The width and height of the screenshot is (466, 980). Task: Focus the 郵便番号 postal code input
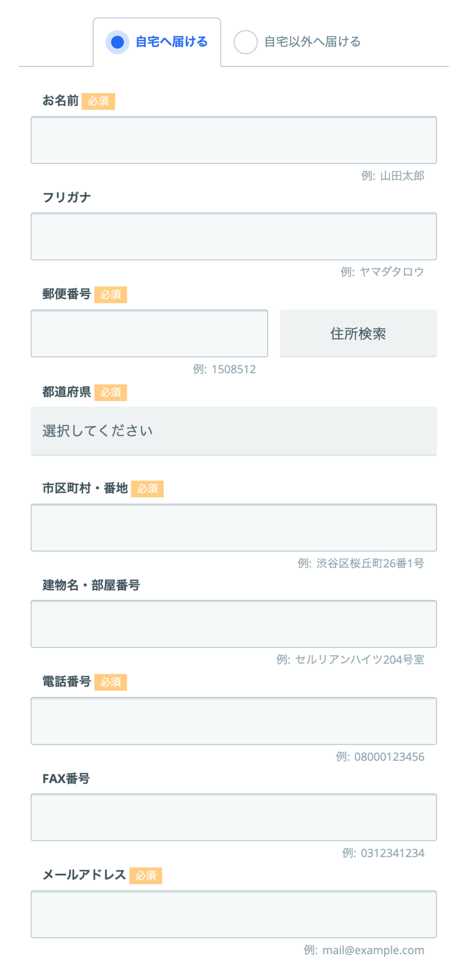tap(149, 333)
